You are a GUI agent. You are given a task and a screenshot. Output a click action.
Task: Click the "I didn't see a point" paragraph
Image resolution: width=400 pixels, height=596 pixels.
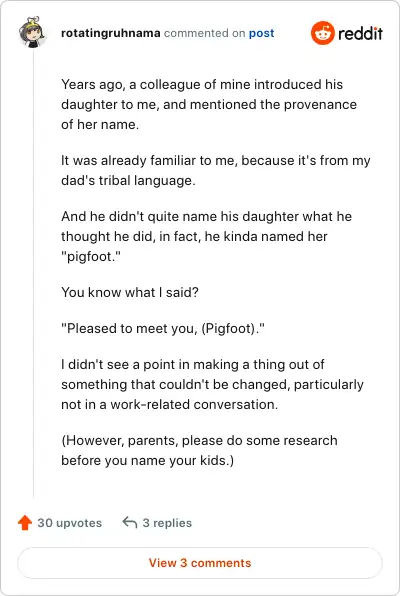(213, 384)
